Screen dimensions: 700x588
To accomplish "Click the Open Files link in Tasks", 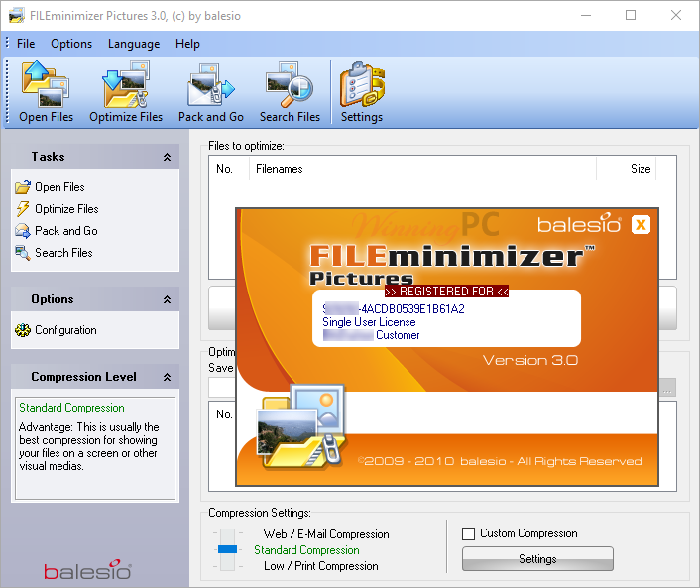I will click(59, 187).
